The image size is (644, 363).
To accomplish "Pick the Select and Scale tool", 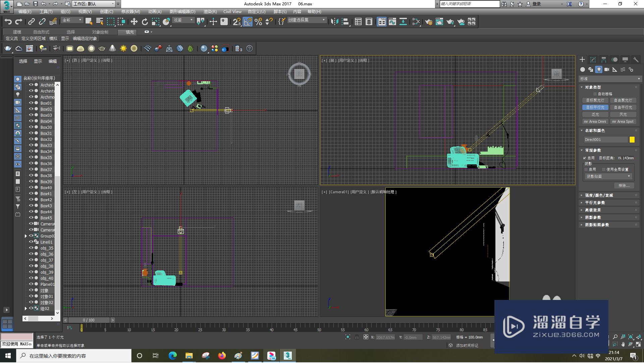I will pyautogui.click(x=155, y=22).
